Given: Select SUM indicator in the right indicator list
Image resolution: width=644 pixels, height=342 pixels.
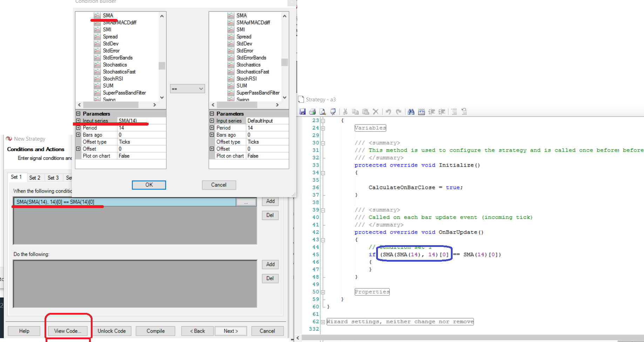Looking at the screenshot, I should coord(242,86).
